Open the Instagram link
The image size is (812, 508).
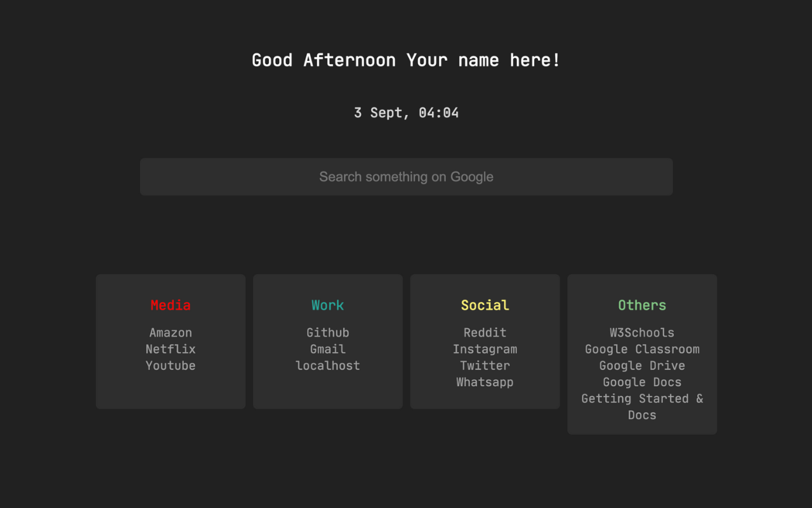click(485, 349)
